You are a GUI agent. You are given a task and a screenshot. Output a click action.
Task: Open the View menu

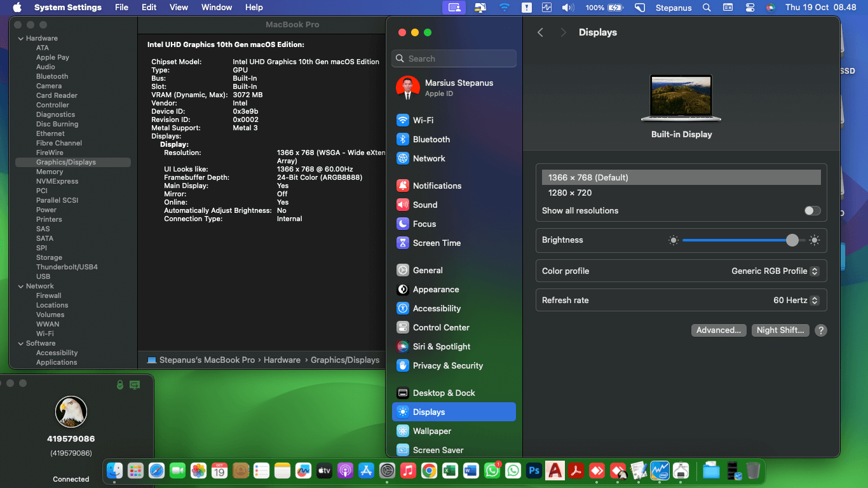[179, 8]
